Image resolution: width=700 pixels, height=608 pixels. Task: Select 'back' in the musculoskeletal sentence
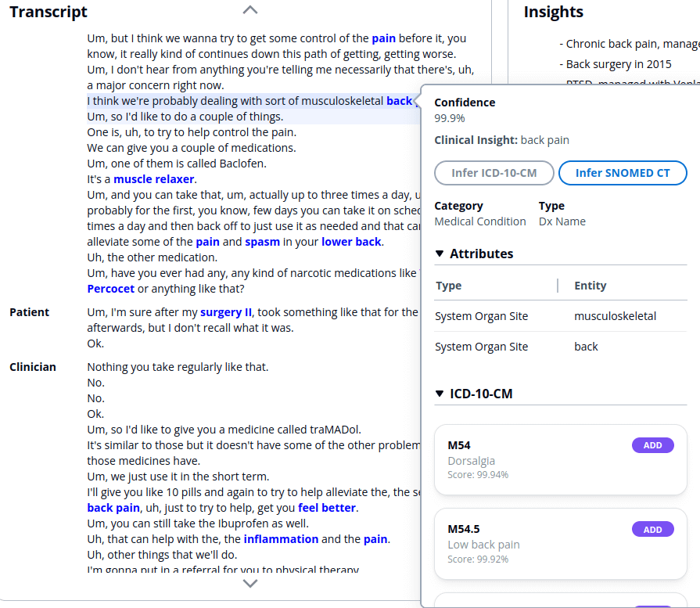click(399, 101)
